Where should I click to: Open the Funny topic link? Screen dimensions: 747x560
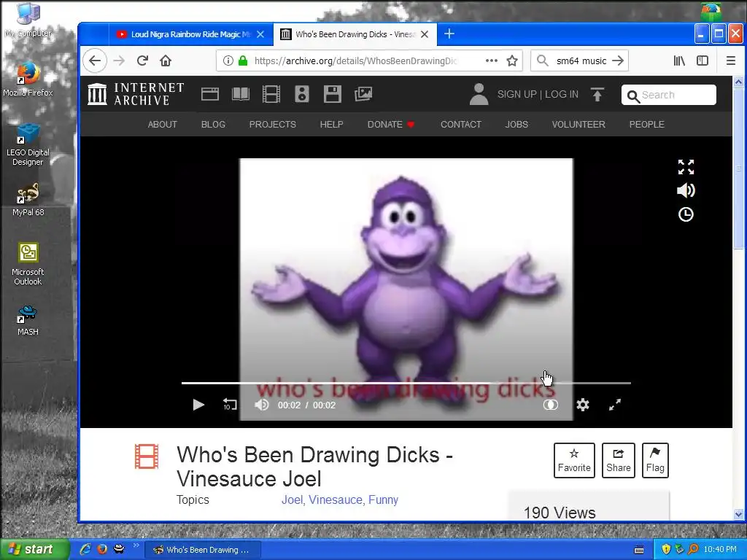click(x=383, y=499)
